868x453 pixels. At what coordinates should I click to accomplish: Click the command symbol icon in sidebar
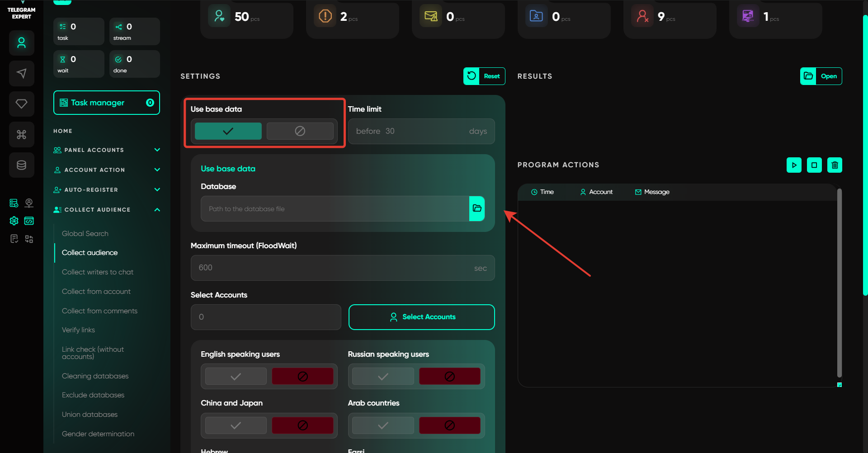tap(21, 134)
